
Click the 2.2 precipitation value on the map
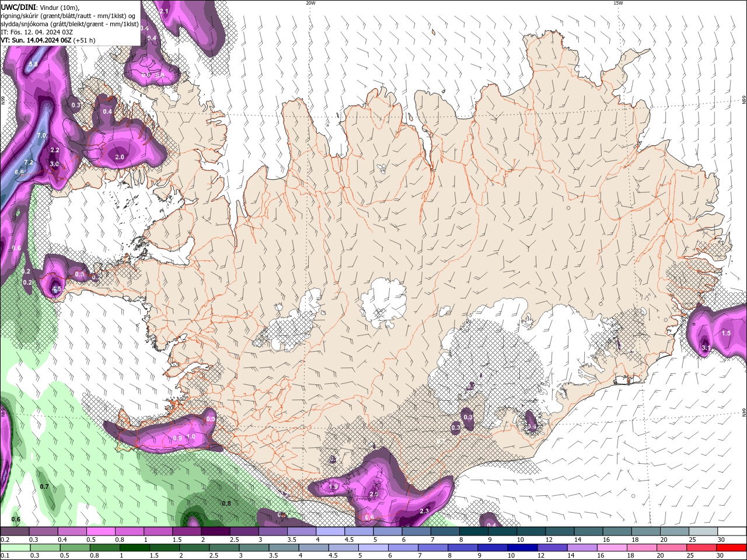tap(54, 150)
